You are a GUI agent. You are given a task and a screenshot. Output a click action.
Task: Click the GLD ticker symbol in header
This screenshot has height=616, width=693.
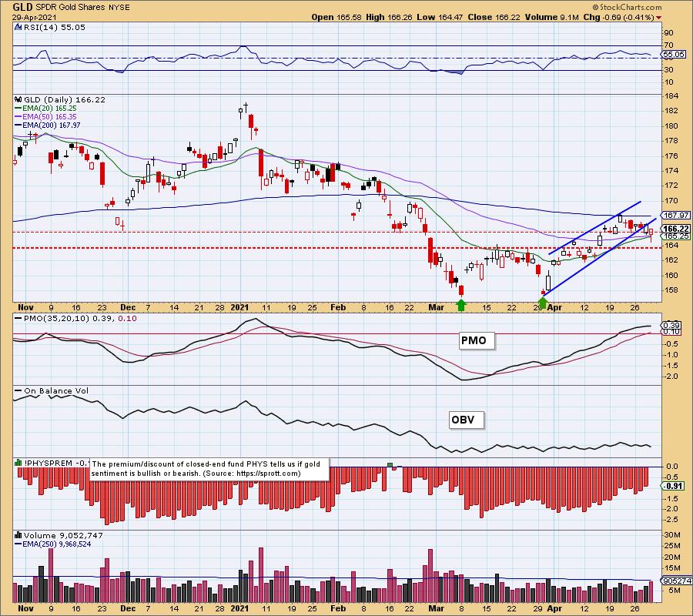pyautogui.click(x=22, y=7)
